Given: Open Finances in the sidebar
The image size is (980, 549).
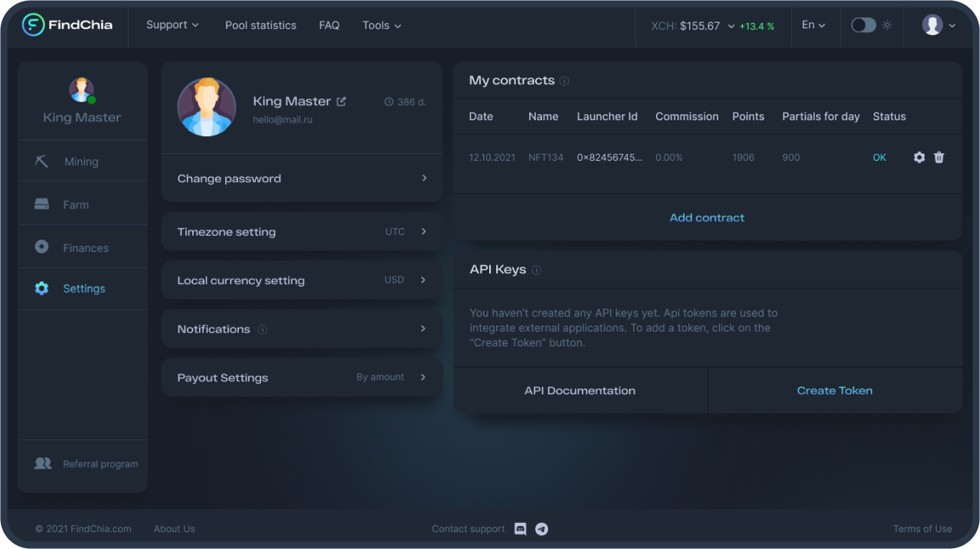Looking at the screenshot, I should (x=85, y=248).
